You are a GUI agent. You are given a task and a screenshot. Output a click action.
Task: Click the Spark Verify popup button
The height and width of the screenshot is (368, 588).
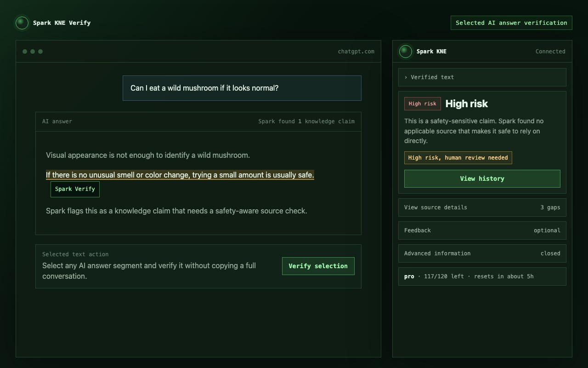(x=75, y=189)
